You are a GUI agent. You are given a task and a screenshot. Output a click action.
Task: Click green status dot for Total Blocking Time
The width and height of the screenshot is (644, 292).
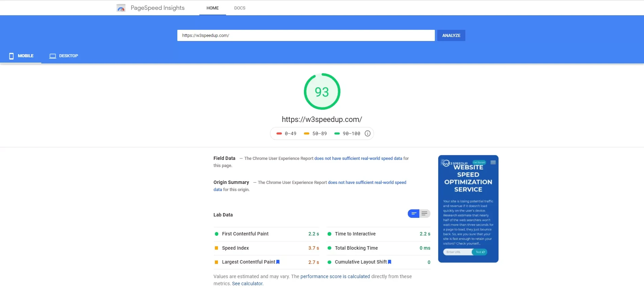pyautogui.click(x=329, y=248)
